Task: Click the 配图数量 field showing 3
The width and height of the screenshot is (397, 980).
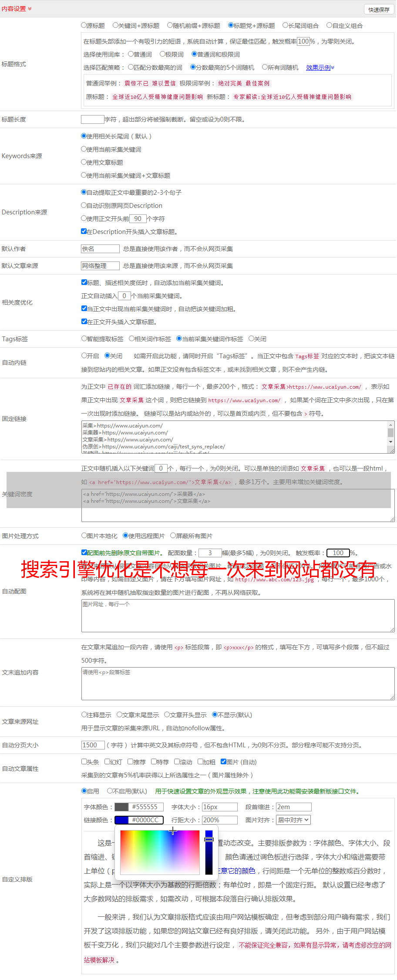Action: 210,553
